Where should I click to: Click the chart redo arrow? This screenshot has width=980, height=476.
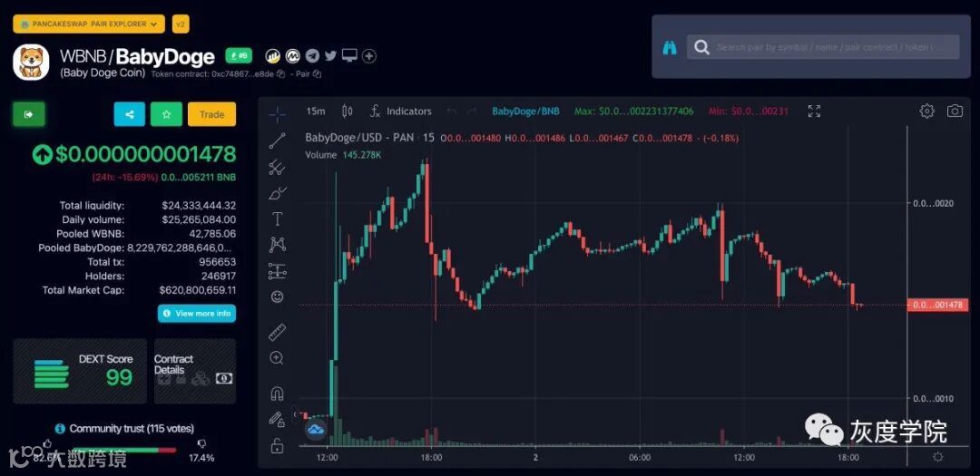point(473,112)
